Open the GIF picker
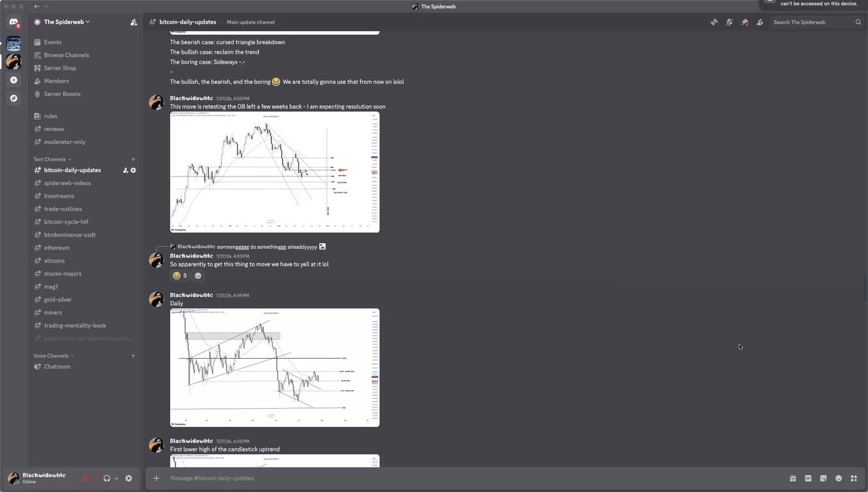This screenshot has width=868, height=492. pos(808,478)
